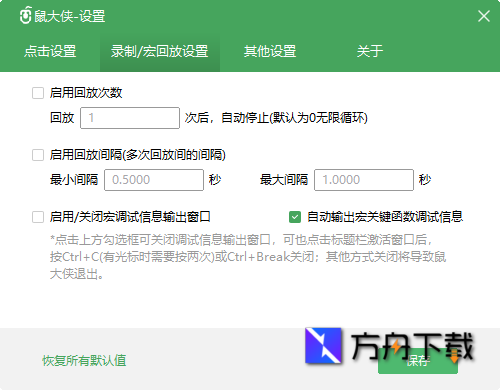
Task: Focus the 最小间隔 seconds field
Action: pos(154,180)
